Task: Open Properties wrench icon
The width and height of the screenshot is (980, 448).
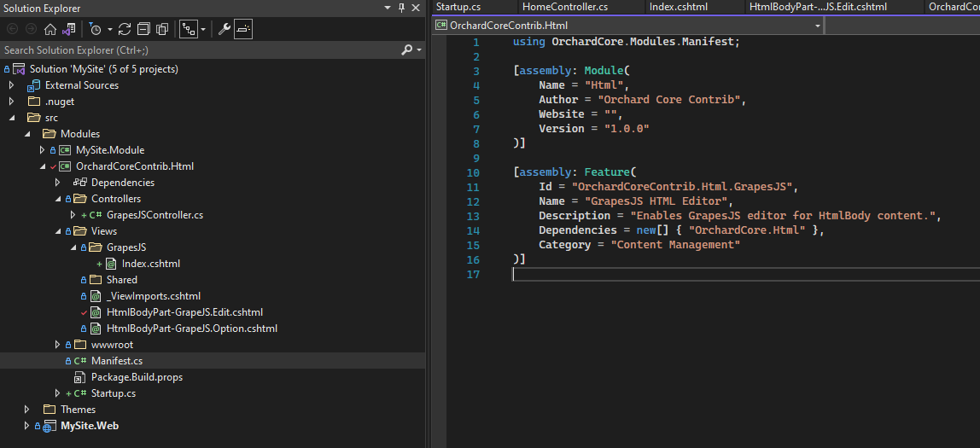Action: pyautogui.click(x=224, y=29)
